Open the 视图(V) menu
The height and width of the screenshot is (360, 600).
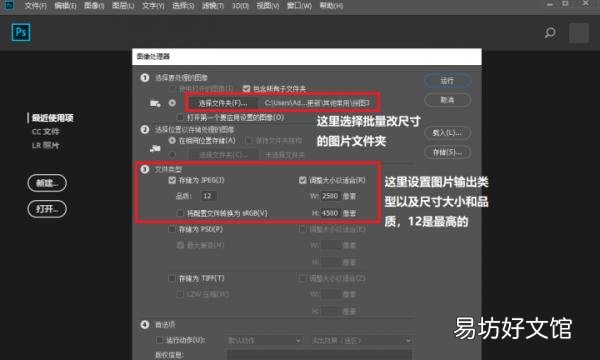(x=267, y=6)
